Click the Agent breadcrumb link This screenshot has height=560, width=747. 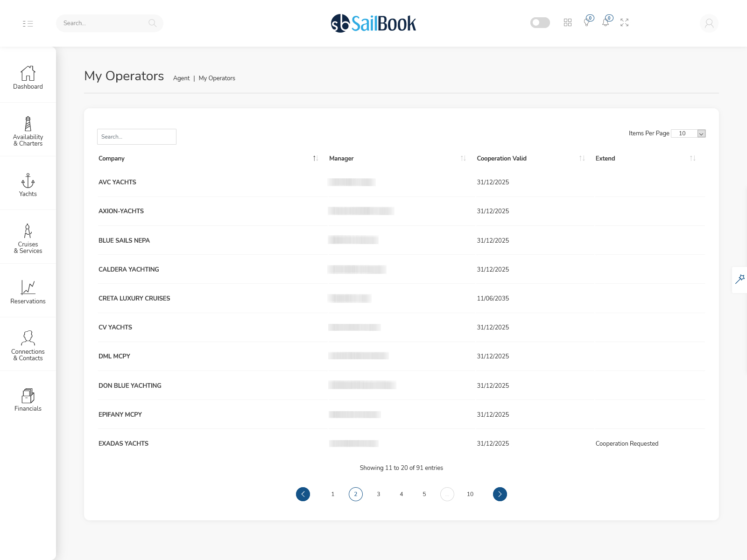click(x=181, y=78)
